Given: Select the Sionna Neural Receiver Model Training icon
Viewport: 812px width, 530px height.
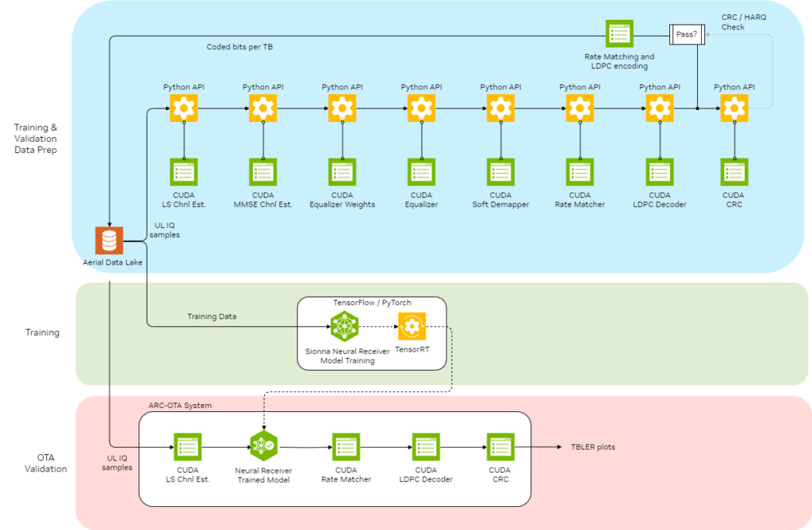Looking at the screenshot, I should point(344,325).
